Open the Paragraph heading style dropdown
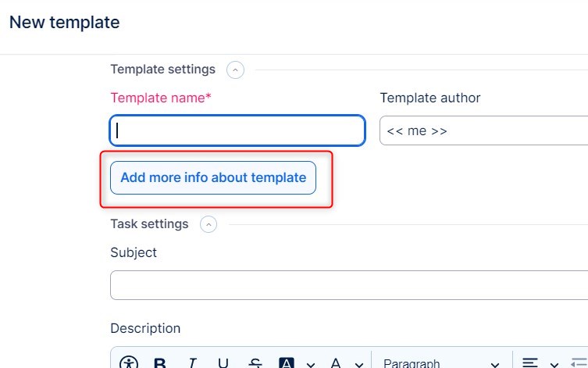The width and height of the screenshot is (588, 368). point(441,363)
